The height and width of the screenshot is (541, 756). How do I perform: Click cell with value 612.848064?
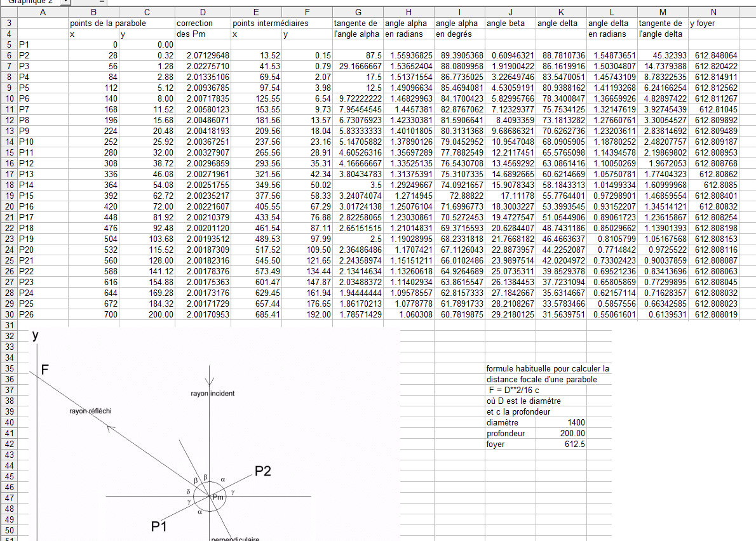click(x=713, y=55)
